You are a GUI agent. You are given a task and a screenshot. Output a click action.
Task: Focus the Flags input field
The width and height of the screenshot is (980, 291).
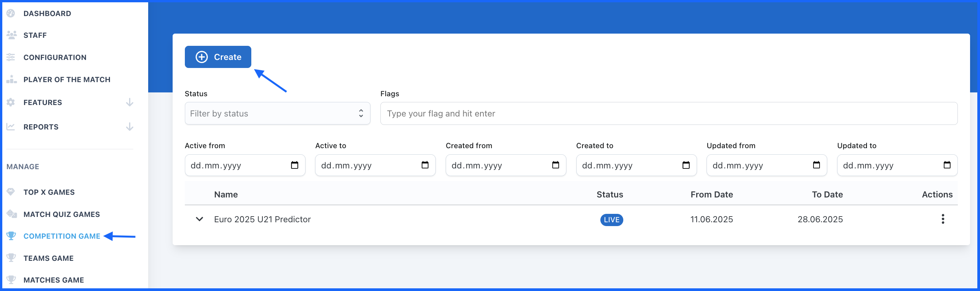[x=669, y=113]
